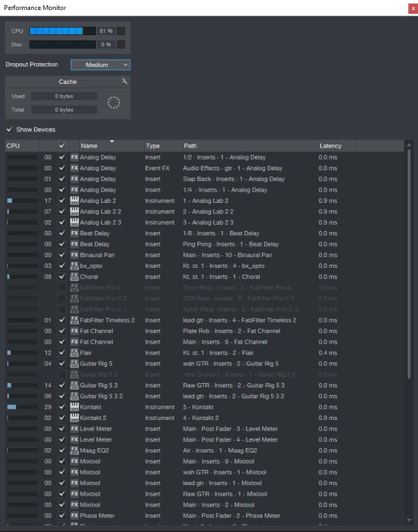Click the FX icon for FabFilter Timeless 2
Viewport: 418px width, 532px height.
pyautogui.click(x=74, y=320)
